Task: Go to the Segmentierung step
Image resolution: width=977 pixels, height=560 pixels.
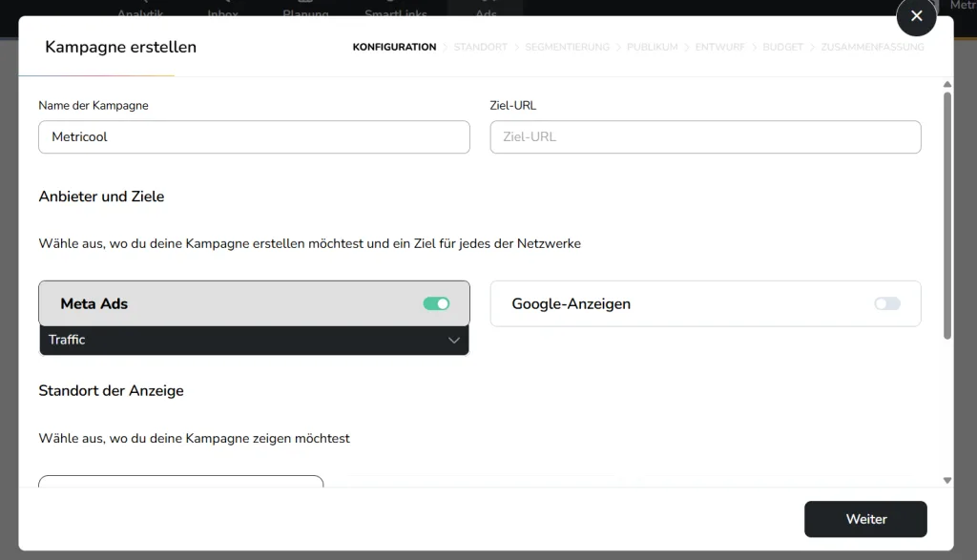Action: (567, 47)
